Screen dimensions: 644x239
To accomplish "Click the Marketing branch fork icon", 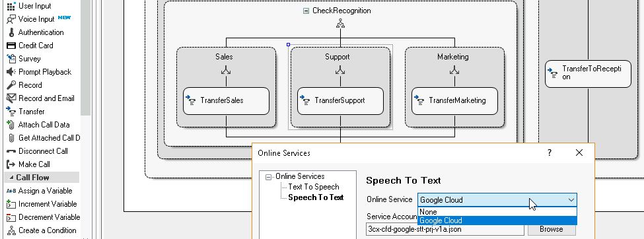I will [454, 71].
